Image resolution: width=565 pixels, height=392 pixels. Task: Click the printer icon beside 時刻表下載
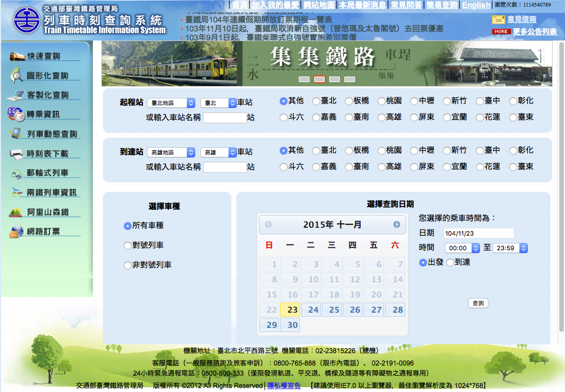(16, 154)
